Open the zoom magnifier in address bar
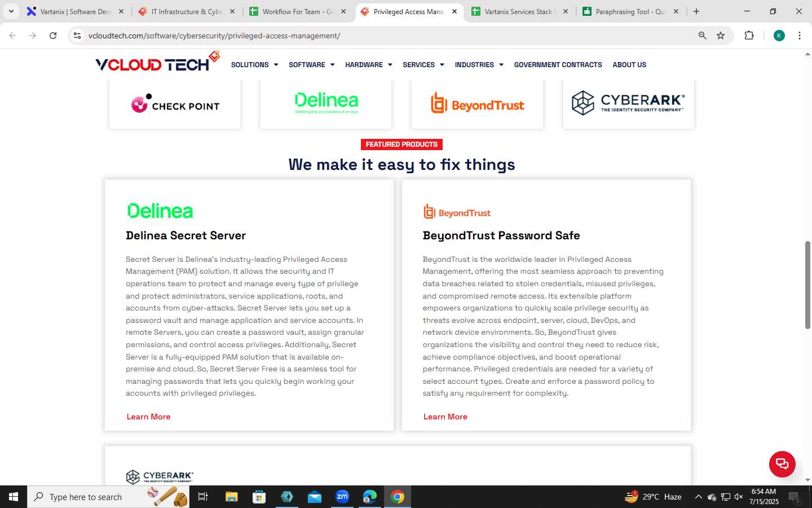Viewport: 812px width, 508px height. (702, 36)
